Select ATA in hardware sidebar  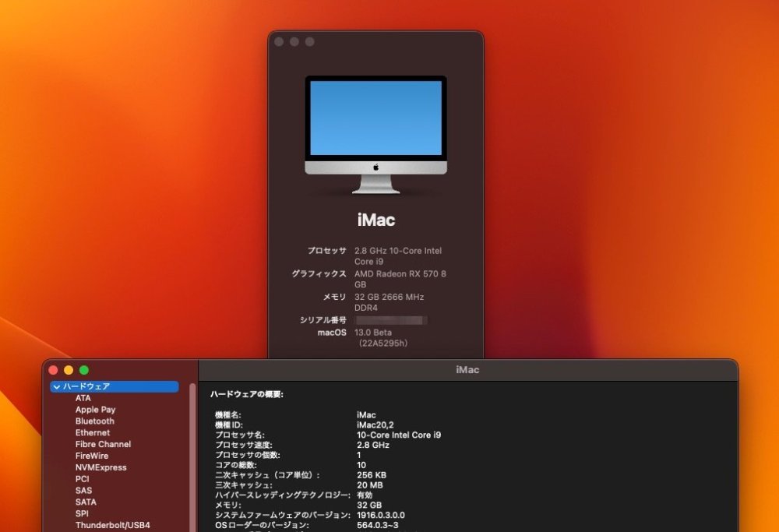point(83,398)
